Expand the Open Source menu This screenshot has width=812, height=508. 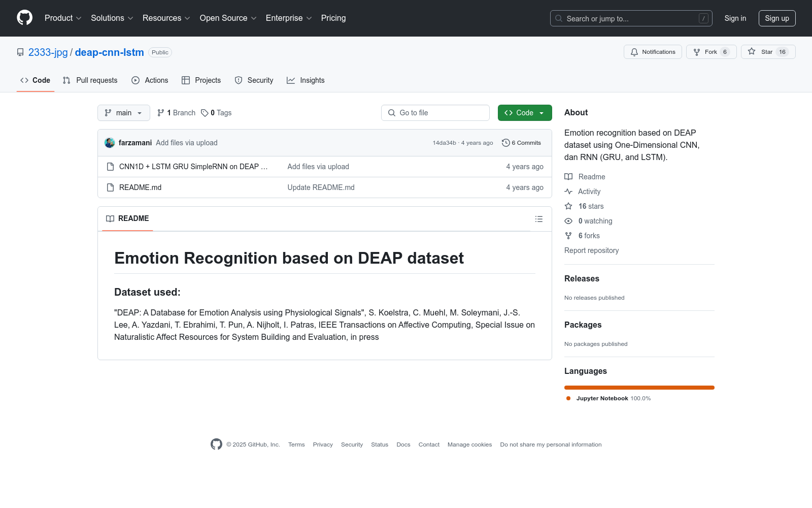tap(228, 18)
